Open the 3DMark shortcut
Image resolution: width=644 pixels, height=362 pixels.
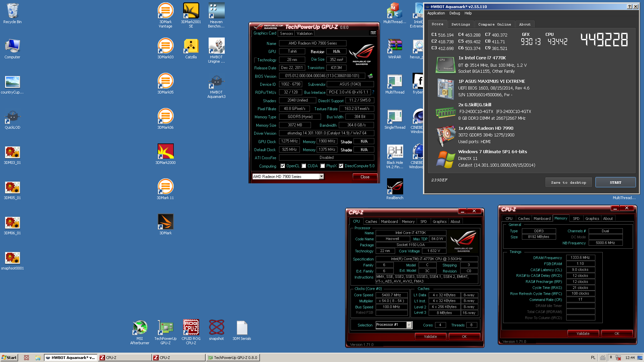[165, 225]
